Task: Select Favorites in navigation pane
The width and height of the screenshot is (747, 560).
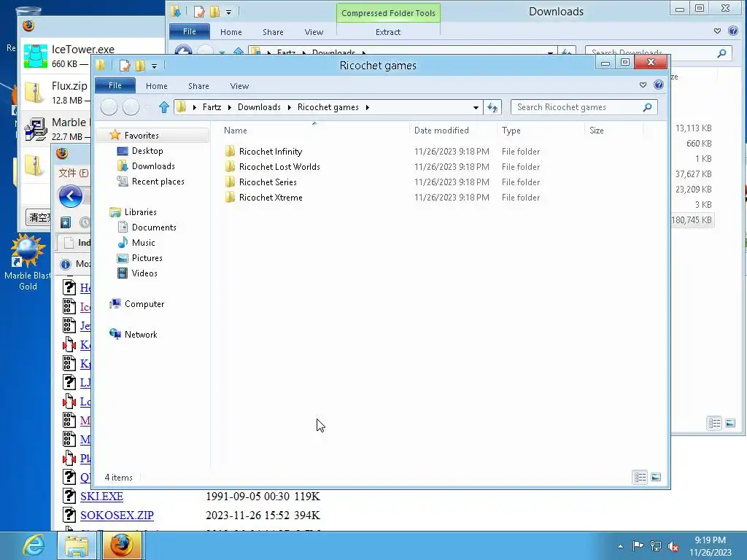Action: [x=142, y=135]
